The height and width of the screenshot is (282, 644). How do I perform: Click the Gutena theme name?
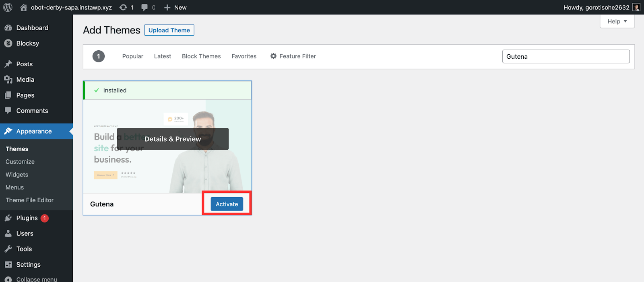pos(102,204)
